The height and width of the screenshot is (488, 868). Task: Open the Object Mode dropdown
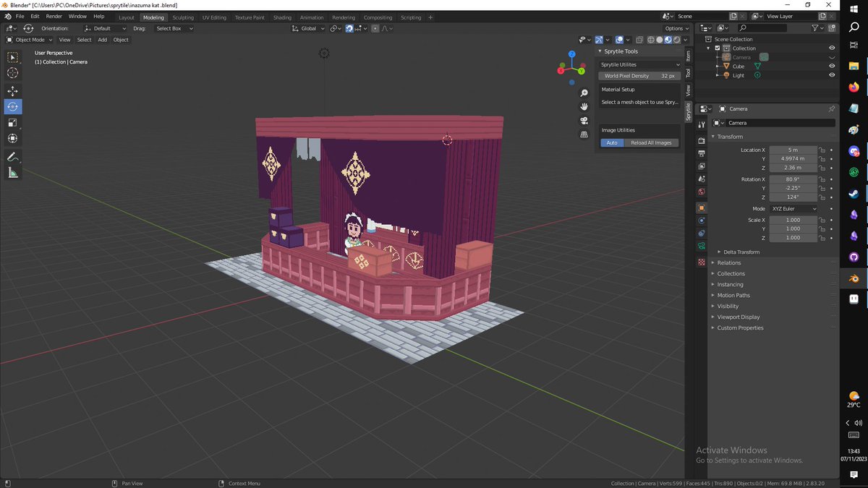(30, 40)
